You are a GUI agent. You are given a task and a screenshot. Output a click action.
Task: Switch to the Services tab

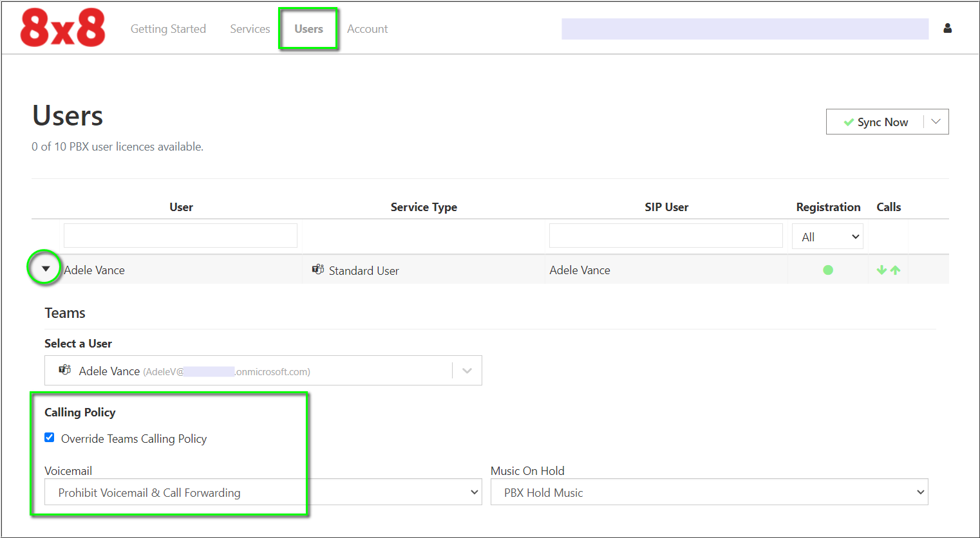coord(250,28)
